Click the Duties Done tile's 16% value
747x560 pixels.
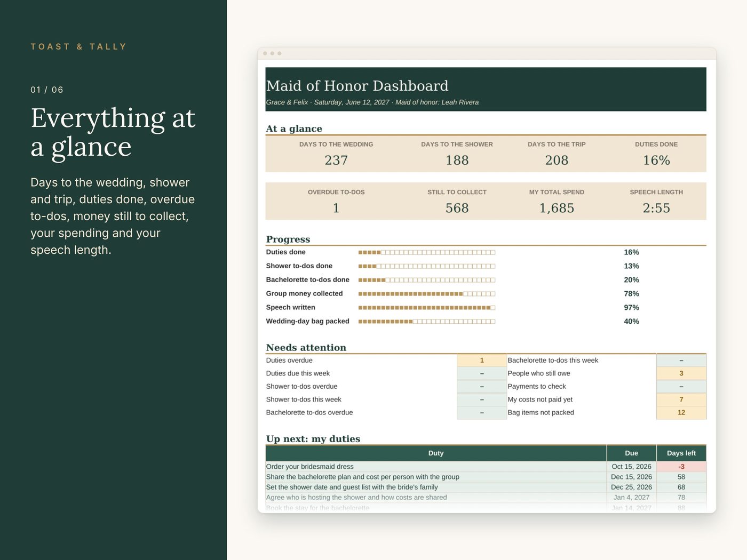656,160
